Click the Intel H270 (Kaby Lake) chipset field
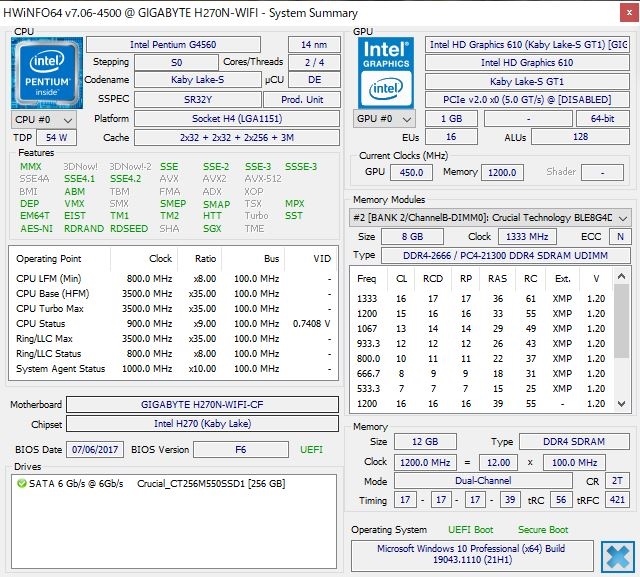Image resolution: width=640 pixels, height=577 pixels. point(202,424)
